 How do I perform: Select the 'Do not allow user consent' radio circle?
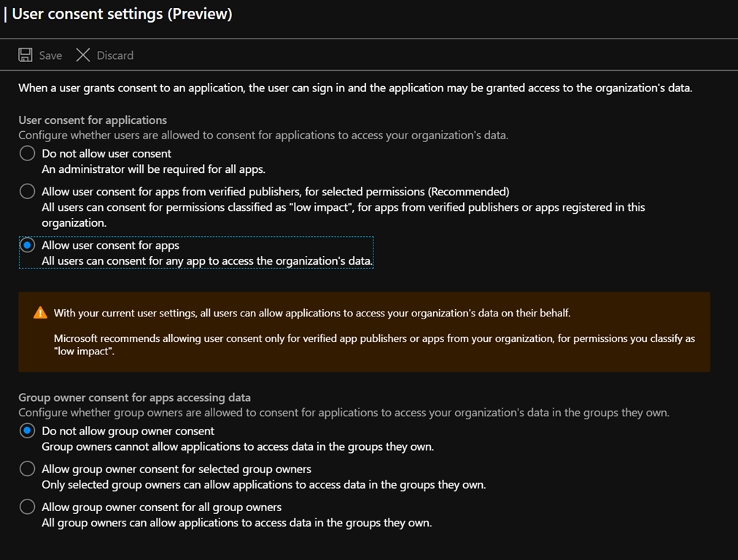(x=27, y=153)
